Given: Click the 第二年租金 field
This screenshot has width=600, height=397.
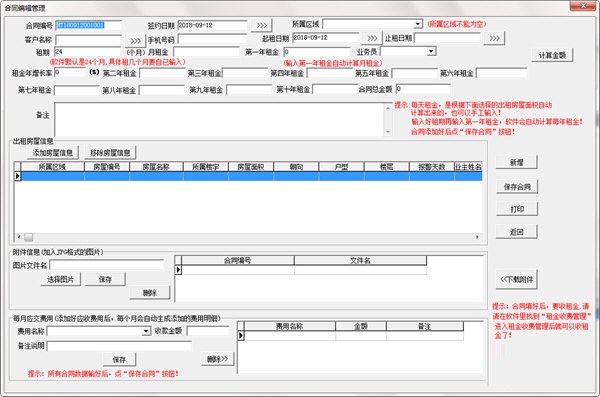Looking at the screenshot, I should coord(162,73).
